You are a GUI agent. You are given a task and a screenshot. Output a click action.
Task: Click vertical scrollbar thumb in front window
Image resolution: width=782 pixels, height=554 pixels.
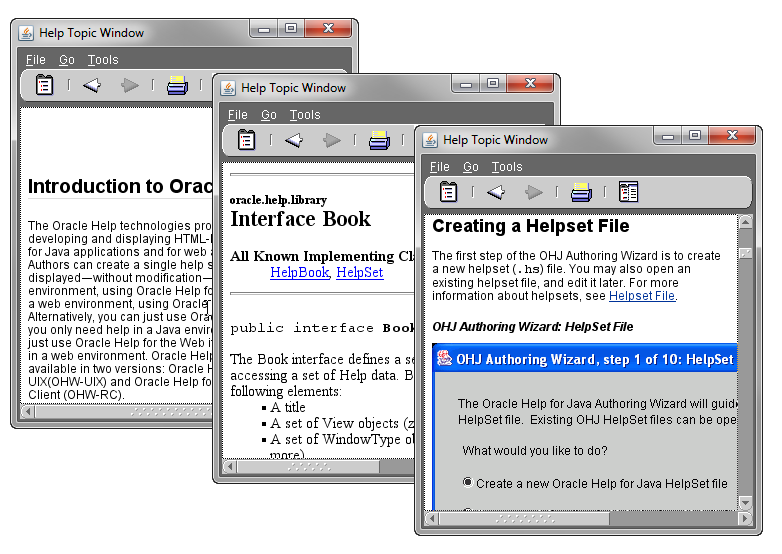[745, 253]
